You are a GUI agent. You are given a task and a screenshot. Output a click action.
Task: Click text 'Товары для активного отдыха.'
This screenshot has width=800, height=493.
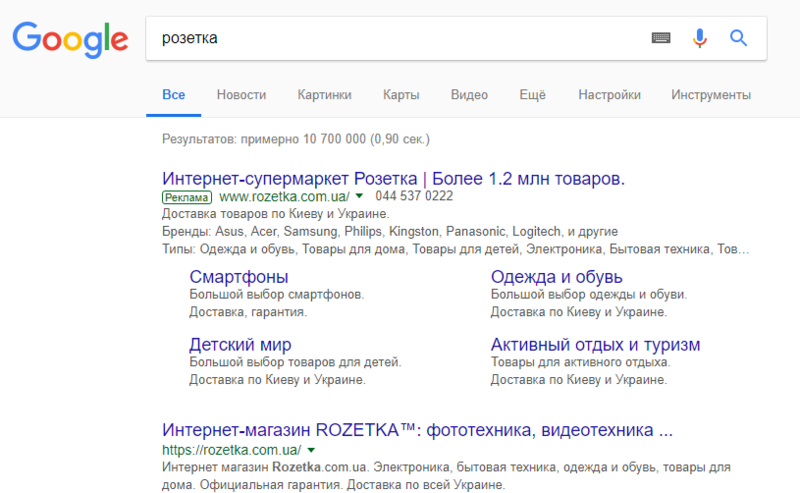coord(581,362)
